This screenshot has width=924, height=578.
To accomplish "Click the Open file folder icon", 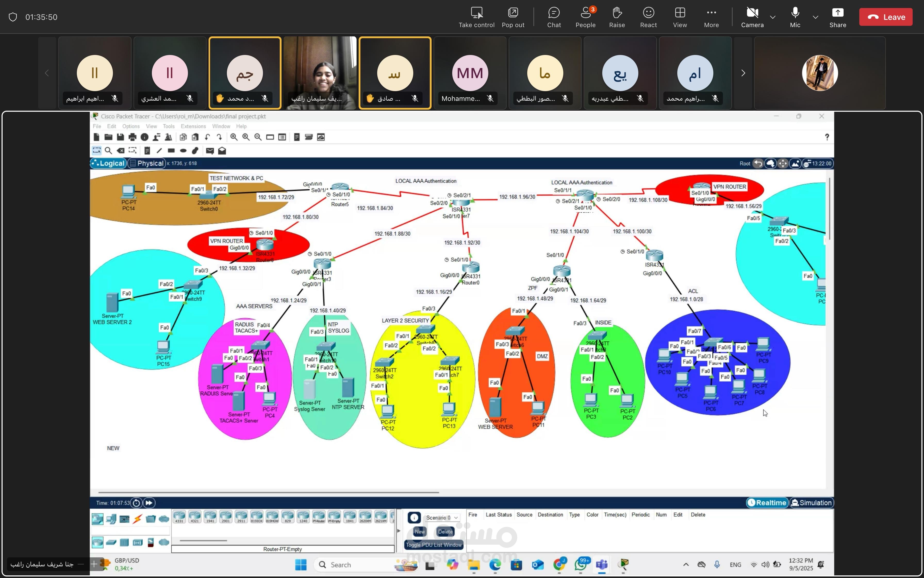I will coord(109,137).
